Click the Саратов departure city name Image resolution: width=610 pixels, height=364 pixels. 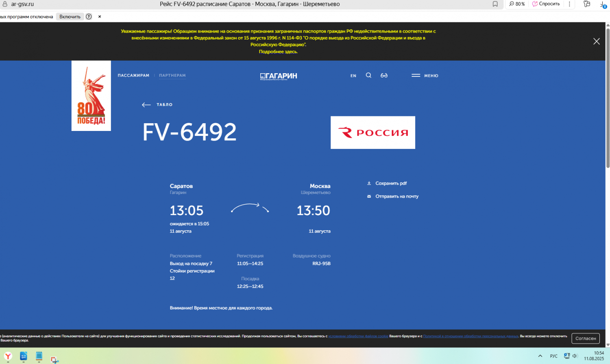(x=181, y=186)
